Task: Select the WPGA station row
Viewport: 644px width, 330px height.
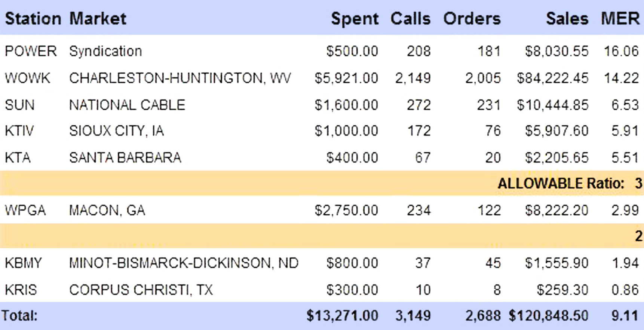Action: click(322, 210)
